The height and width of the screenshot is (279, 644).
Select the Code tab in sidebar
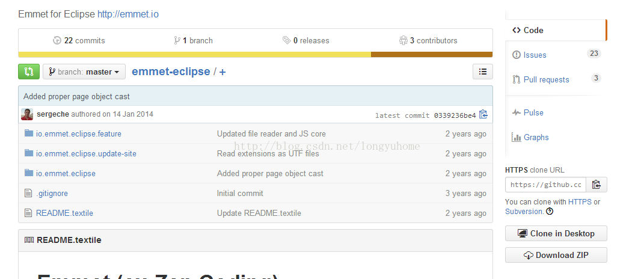pyautogui.click(x=555, y=30)
